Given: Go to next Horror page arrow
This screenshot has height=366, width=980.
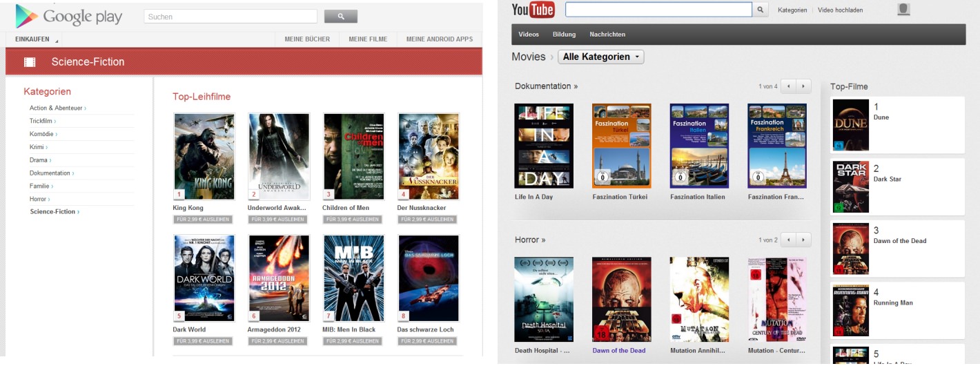Looking at the screenshot, I should click(804, 240).
